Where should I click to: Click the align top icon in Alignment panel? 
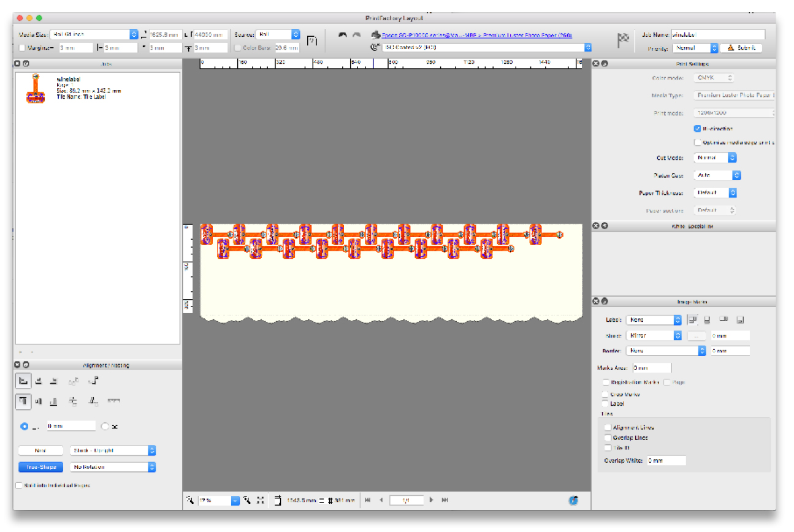[23, 401]
